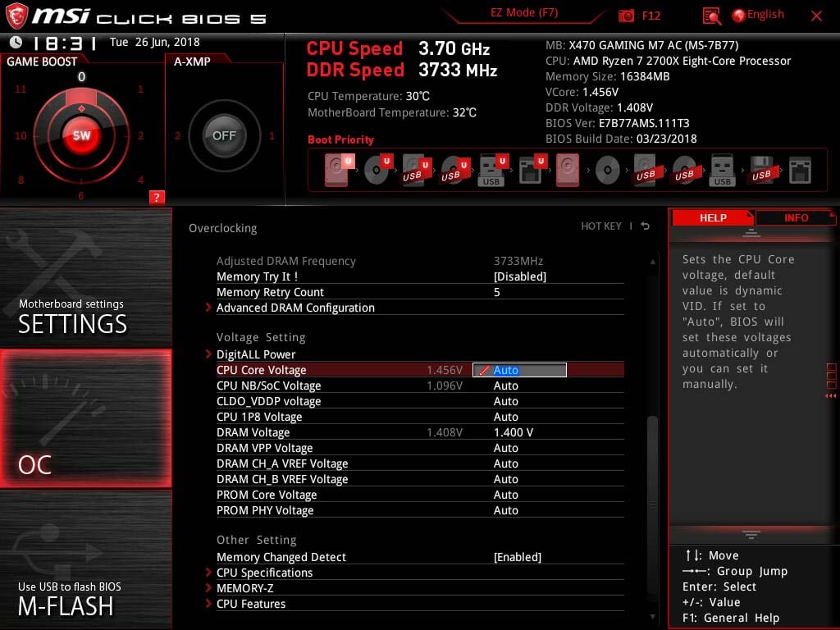Select PROM Core Voltage row
Screen dimensions: 840x630
point(420,495)
